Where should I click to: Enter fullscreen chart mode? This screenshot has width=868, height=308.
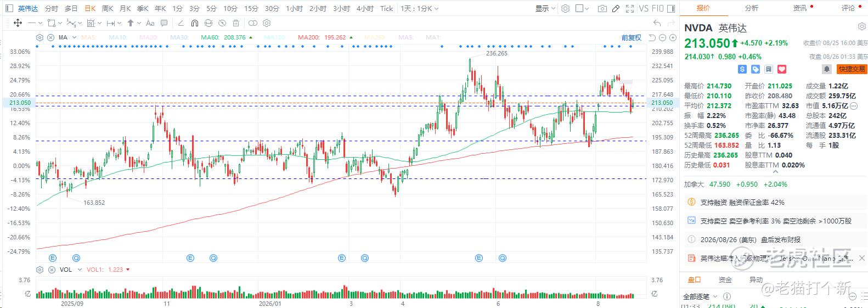tap(629, 9)
